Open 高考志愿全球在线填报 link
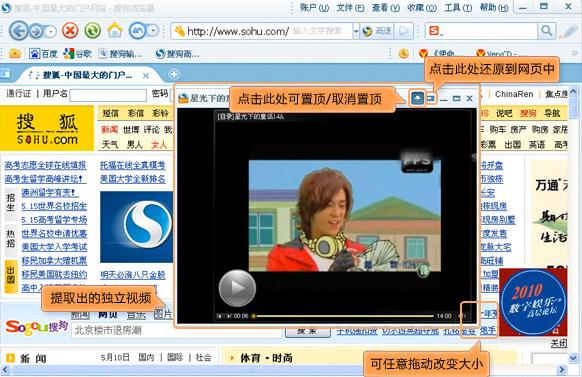 coord(45,165)
